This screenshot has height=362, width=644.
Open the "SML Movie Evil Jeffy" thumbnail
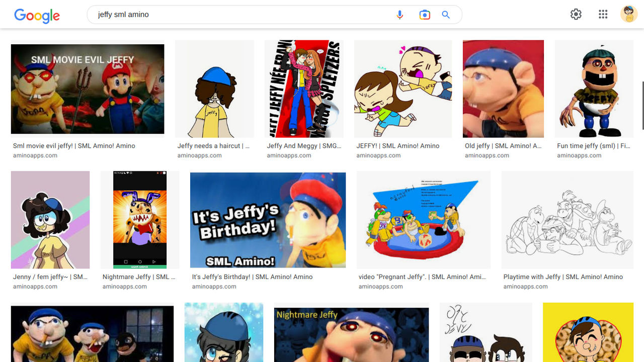pyautogui.click(x=88, y=89)
